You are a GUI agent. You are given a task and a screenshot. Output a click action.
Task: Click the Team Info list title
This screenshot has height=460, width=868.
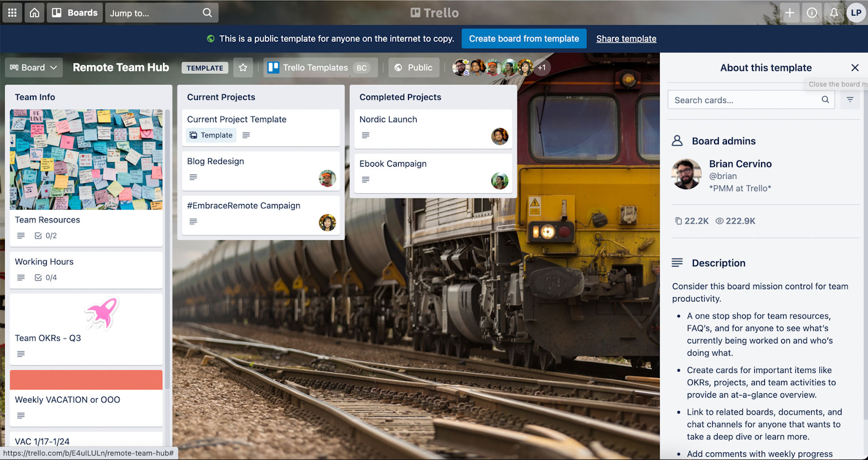point(35,97)
